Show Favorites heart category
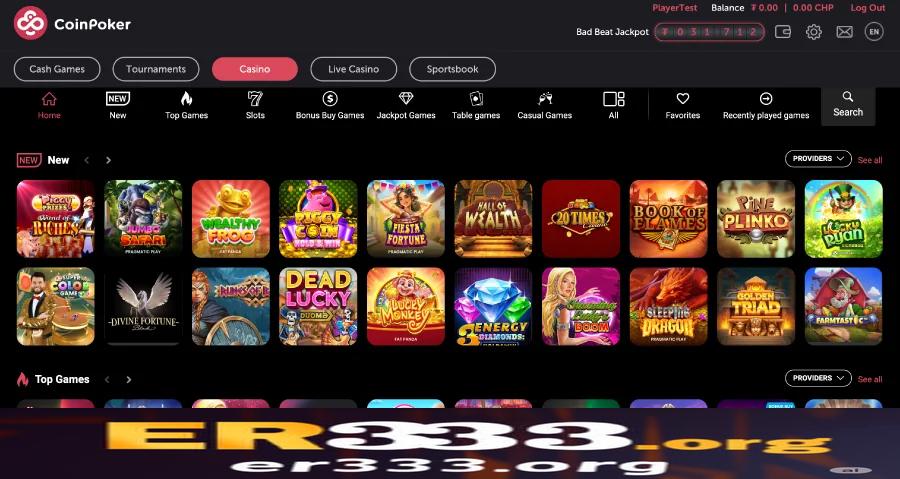 [682, 106]
